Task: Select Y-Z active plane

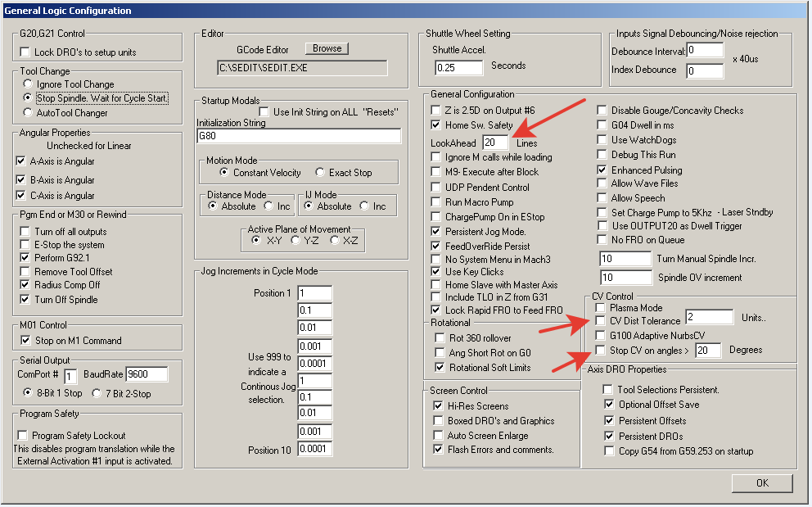Action: coord(295,240)
